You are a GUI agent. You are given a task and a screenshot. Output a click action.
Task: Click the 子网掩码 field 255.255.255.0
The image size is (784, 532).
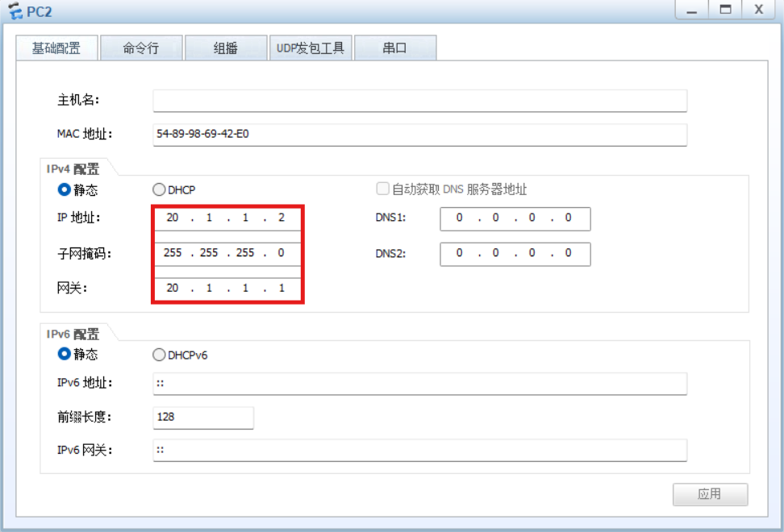227,253
